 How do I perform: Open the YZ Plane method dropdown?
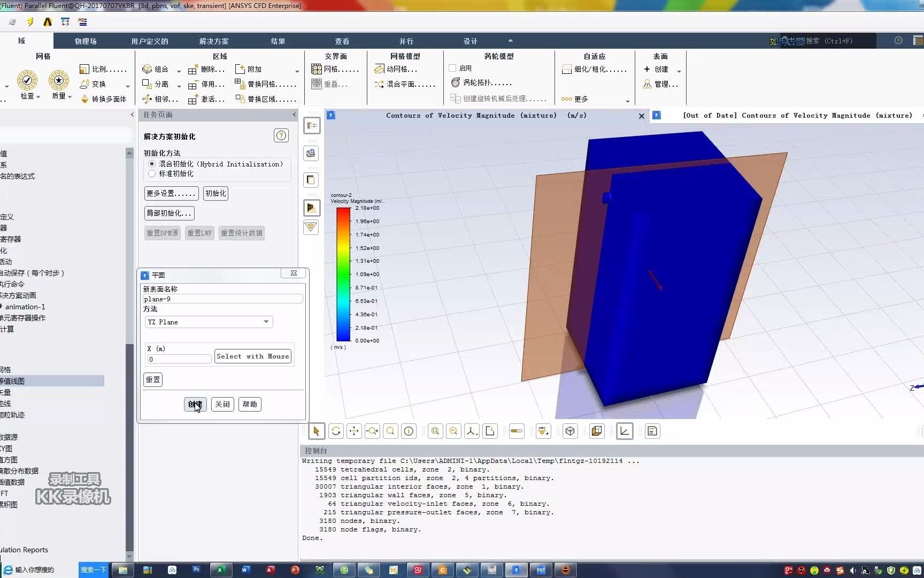(x=209, y=322)
